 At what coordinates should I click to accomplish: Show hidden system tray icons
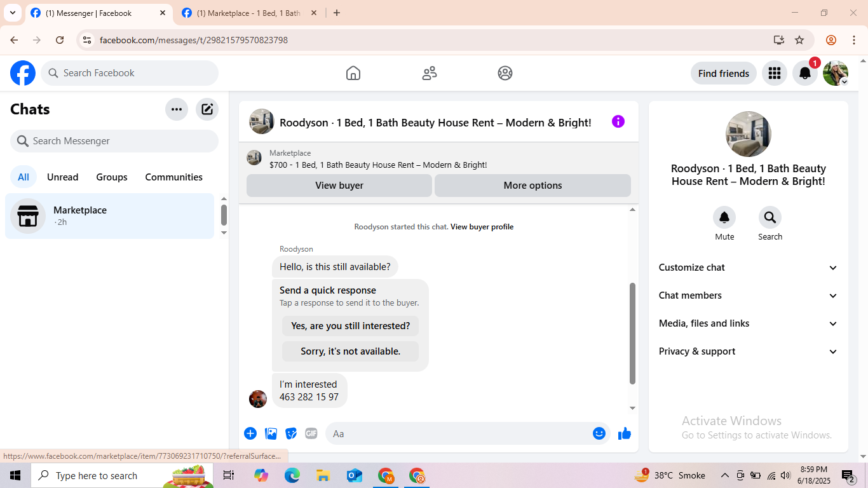point(724,475)
